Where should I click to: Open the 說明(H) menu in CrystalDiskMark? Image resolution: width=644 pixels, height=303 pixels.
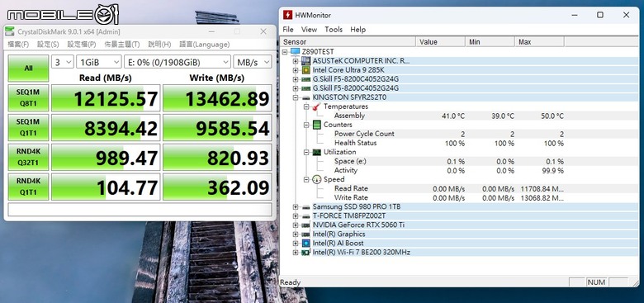[159, 45]
